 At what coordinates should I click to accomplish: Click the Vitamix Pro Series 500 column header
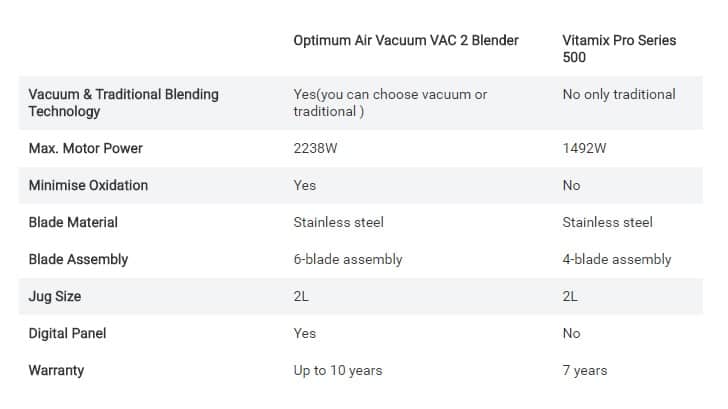click(x=619, y=49)
